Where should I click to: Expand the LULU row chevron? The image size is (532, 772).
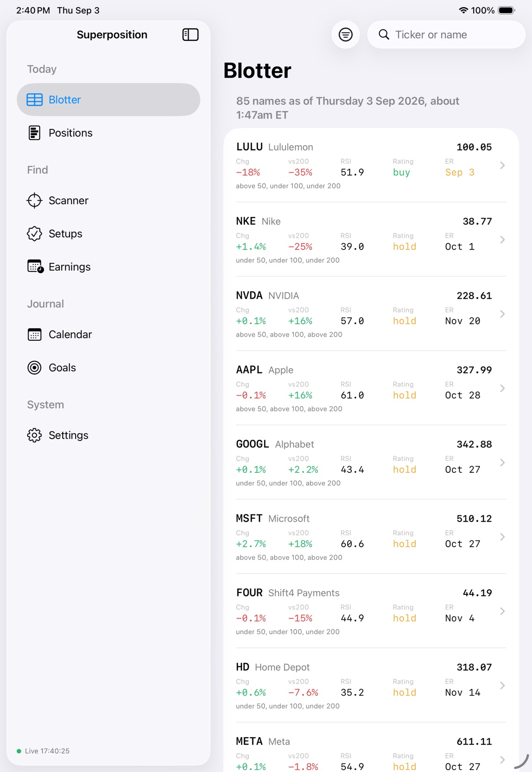click(502, 165)
